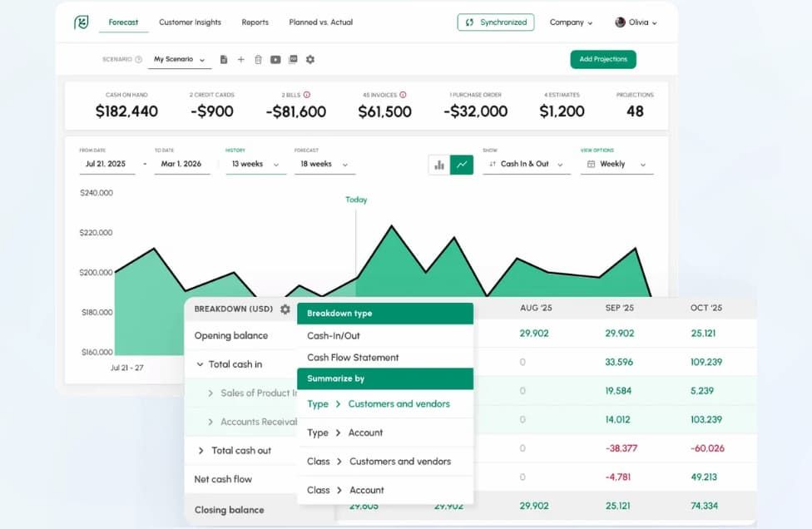Select Class > Customers and vendors option
812x529 pixels.
click(x=384, y=461)
